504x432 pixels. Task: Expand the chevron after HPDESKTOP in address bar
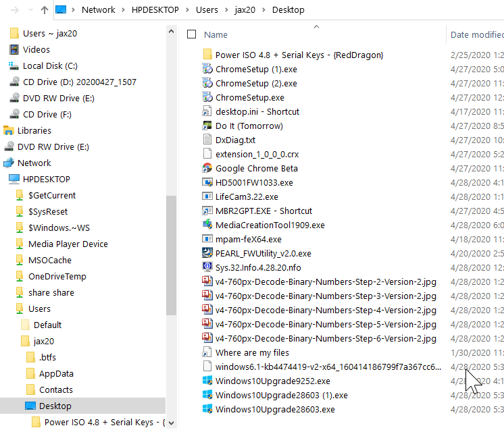coord(187,10)
